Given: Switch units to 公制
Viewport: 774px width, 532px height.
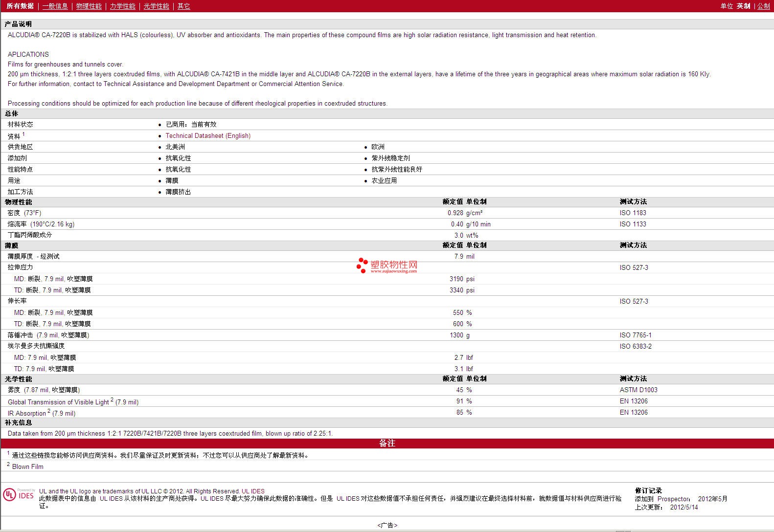Looking at the screenshot, I should coord(763,6).
